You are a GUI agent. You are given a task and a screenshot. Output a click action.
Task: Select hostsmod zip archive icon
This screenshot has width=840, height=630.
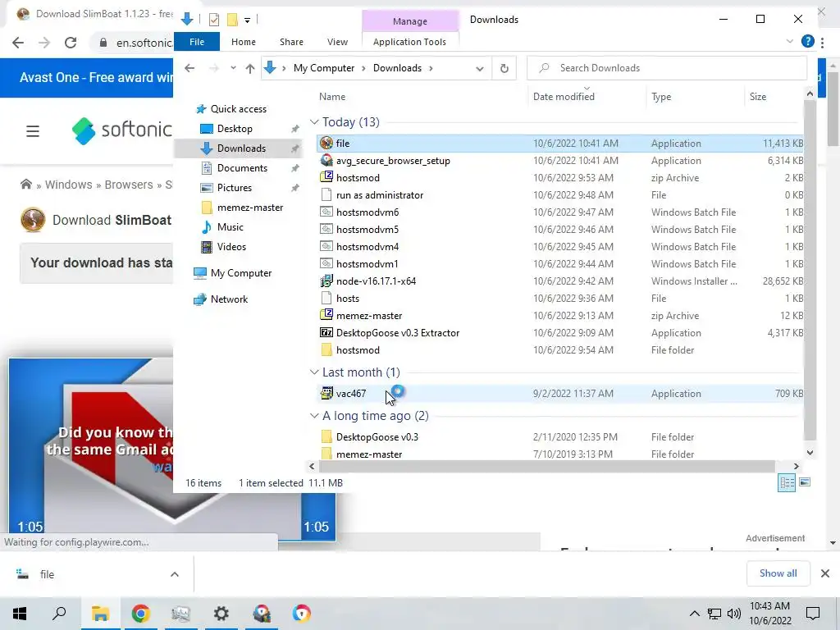pos(326,177)
